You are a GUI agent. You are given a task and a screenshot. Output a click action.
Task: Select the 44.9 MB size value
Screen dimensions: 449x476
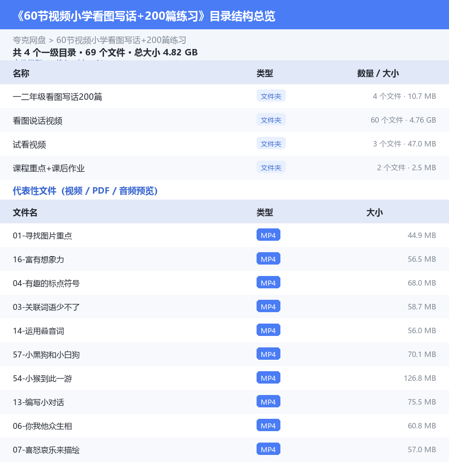point(422,235)
